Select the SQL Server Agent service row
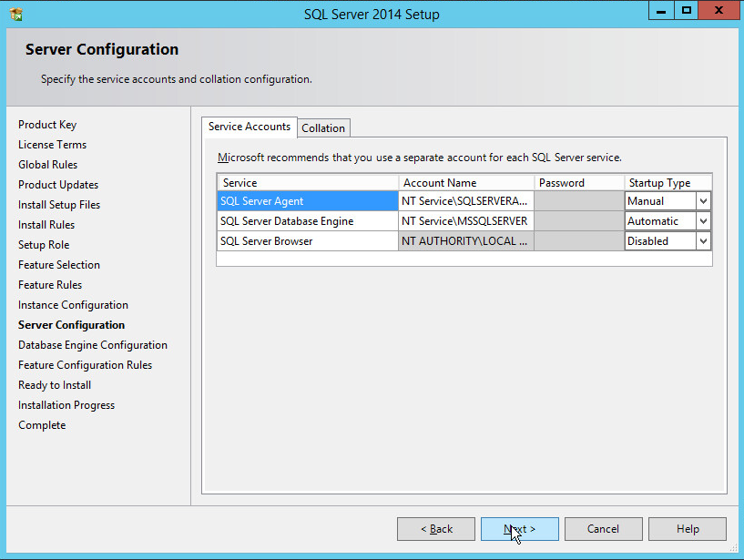The image size is (744, 560). (307, 201)
